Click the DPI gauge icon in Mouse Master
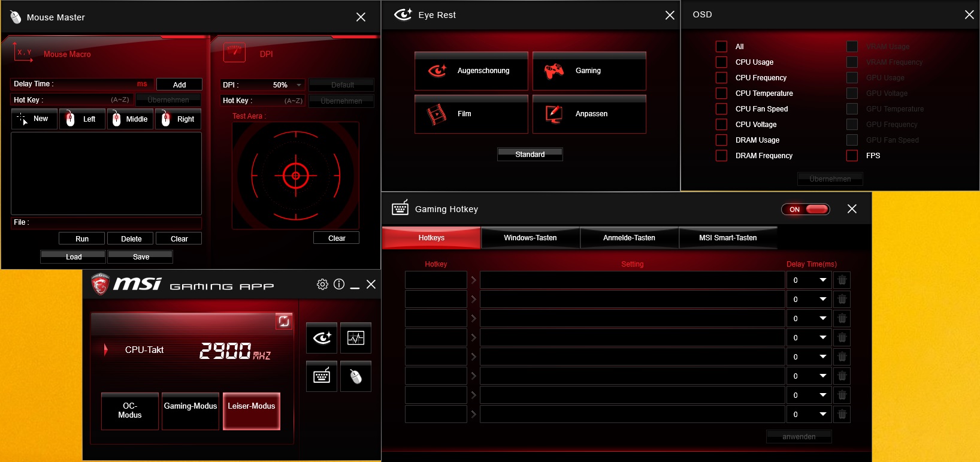Screen dimensions: 980x462 (x=234, y=52)
